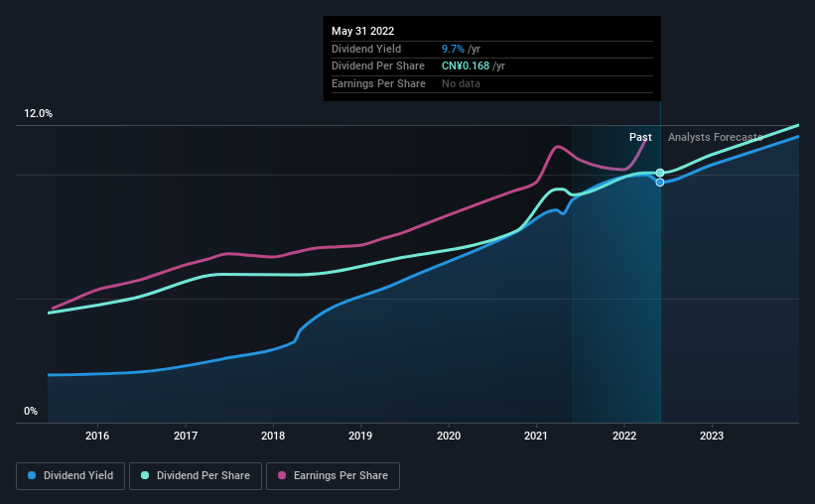815x504 pixels.
Task: Click the Past section label
Action: click(x=640, y=137)
